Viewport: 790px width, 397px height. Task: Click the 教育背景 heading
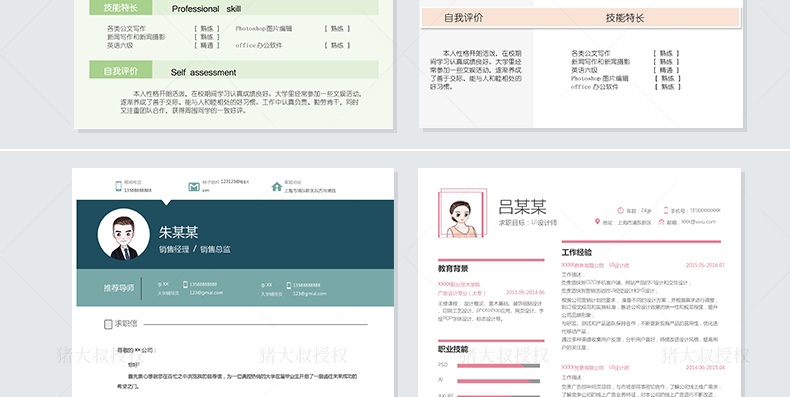(x=453, y=269)
